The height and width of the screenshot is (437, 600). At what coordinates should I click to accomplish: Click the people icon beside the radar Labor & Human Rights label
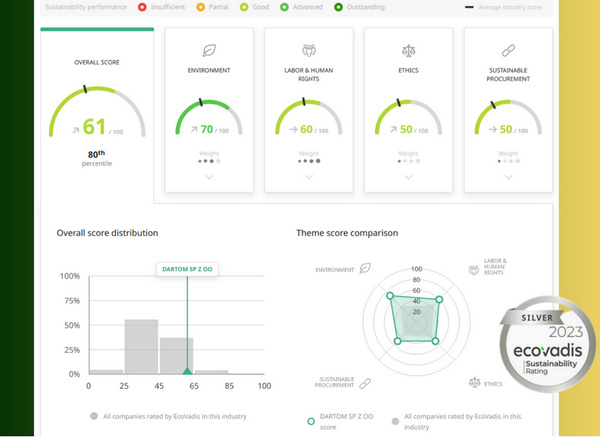pos(474,270)
